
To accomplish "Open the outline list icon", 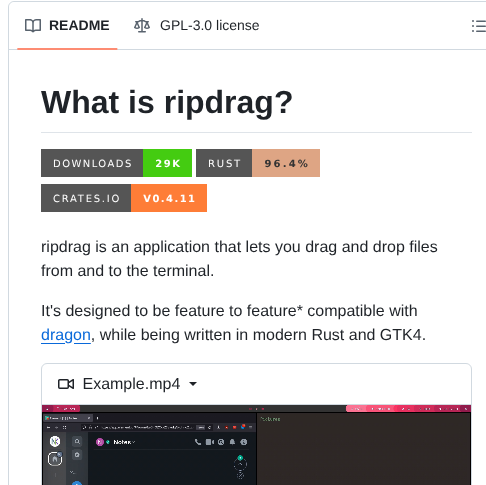I will (479, 26).
